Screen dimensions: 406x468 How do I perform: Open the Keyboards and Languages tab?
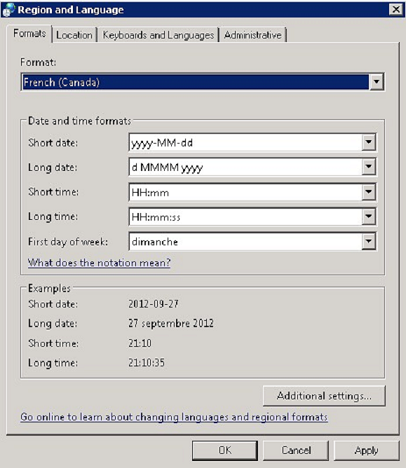tap(158, 35)
